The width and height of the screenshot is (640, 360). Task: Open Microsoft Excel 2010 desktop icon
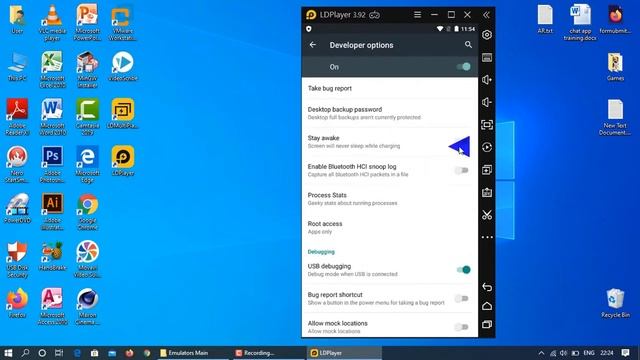pos(52,69)
